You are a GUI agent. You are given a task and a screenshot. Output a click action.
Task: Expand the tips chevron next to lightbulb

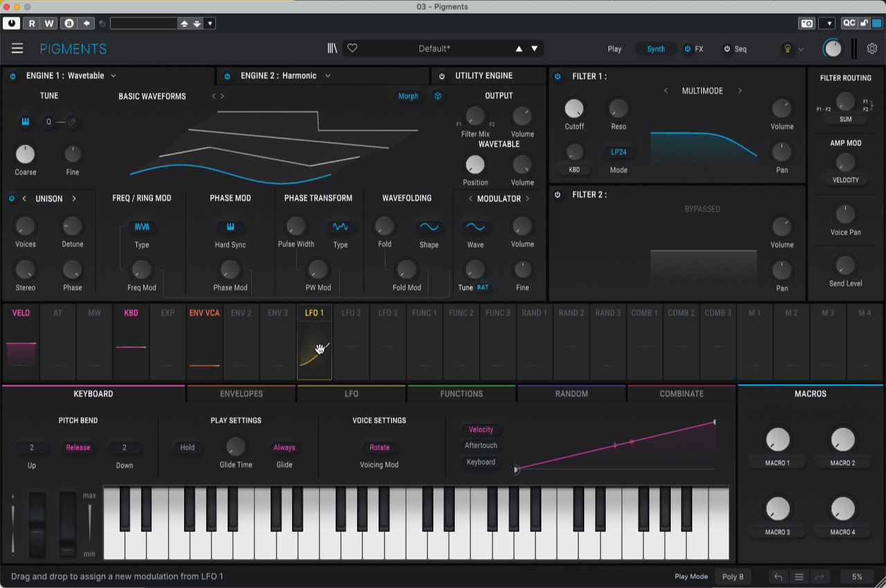coord(802,49)
